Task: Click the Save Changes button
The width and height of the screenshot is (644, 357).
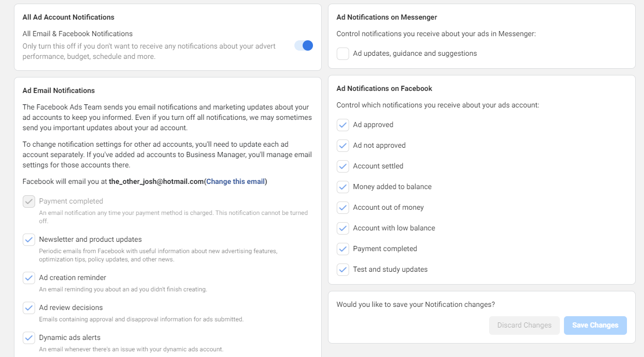Action: [595, 325]
